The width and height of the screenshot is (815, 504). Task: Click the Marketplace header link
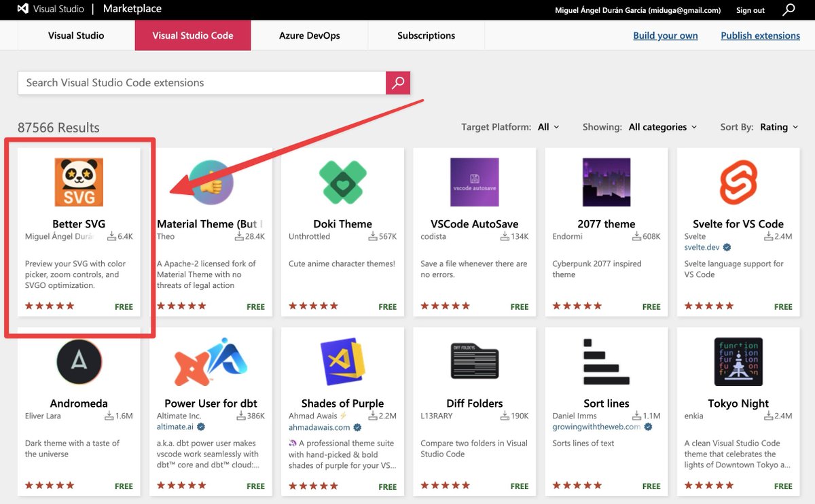(132, 10)
